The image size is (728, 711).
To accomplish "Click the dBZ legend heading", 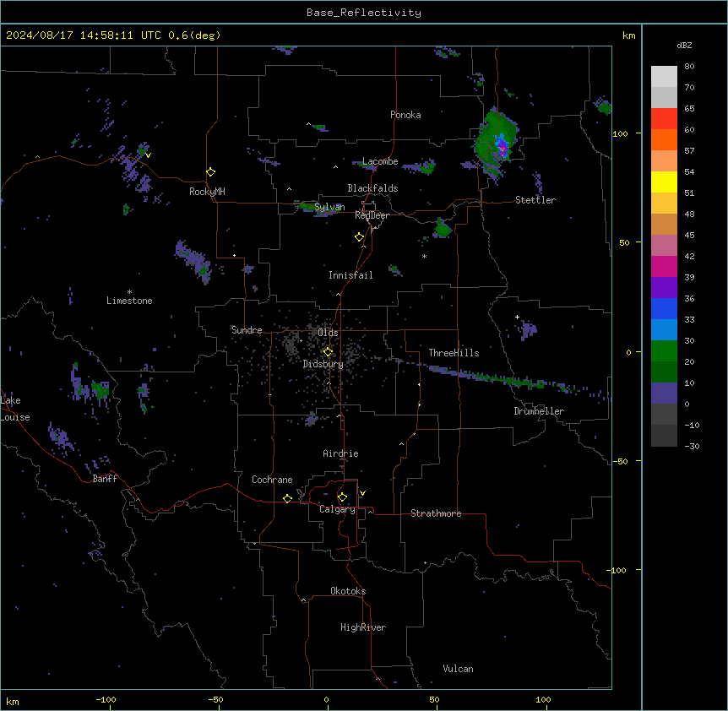I will coord(684,46).
